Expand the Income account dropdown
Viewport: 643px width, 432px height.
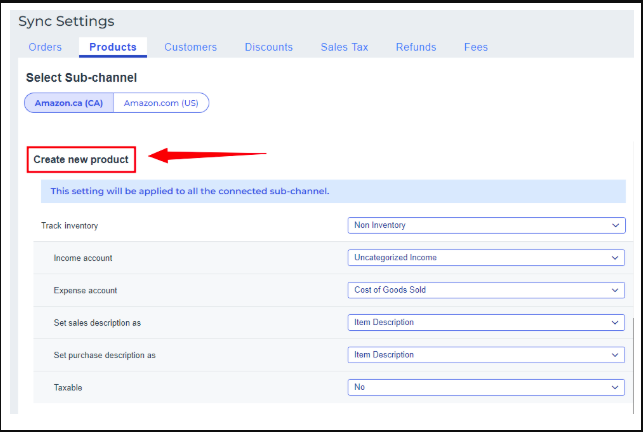487,257
